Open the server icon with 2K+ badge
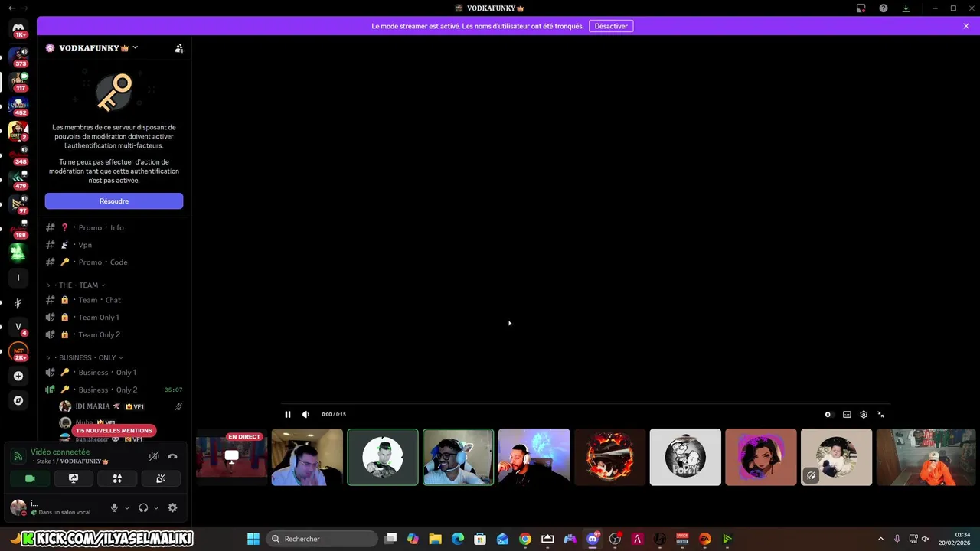The image size is (980, 551). (18, 351)
